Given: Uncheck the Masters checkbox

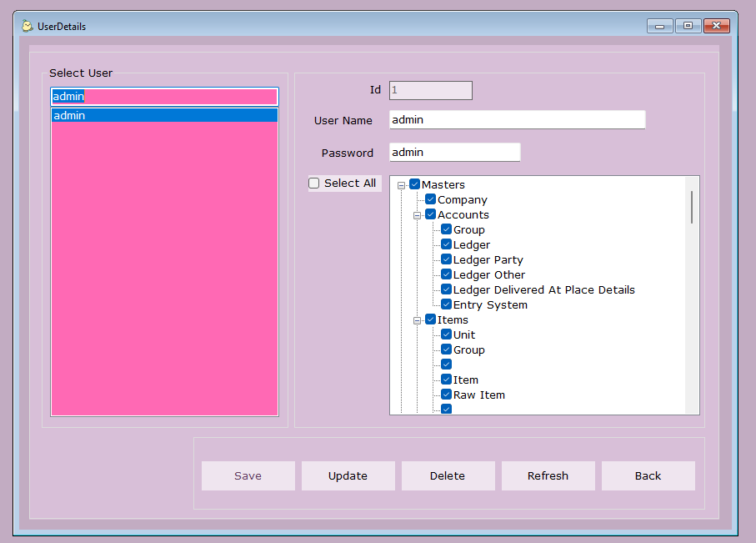Looking at the screenshot, I should (x=414, y=184).
